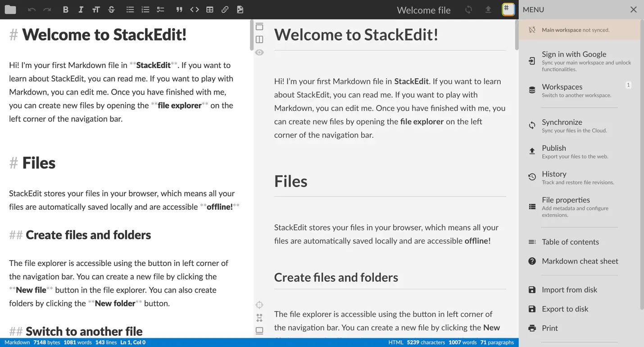Click the editor pane scrollbar

pyautogui.click(x=252, y=35)
